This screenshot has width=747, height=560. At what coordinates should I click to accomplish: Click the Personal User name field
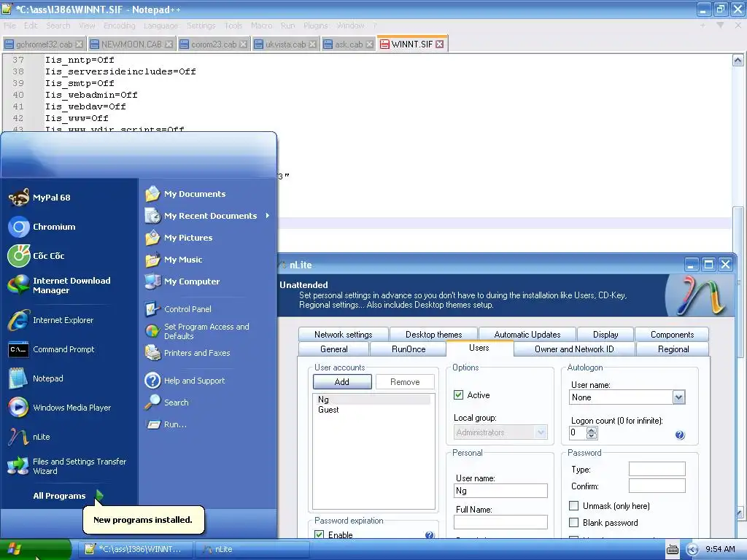coord(500,491)
